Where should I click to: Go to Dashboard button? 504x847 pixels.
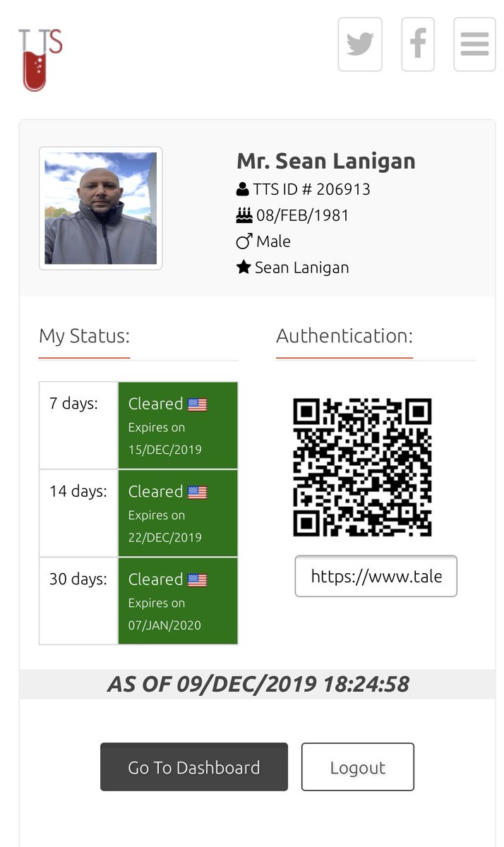point(194,767)
